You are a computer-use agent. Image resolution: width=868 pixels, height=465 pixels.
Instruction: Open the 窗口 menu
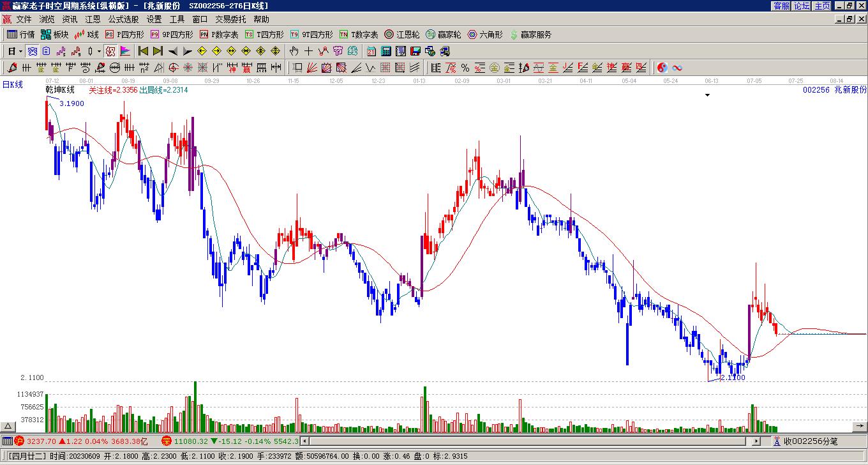(x=200, y=20)
